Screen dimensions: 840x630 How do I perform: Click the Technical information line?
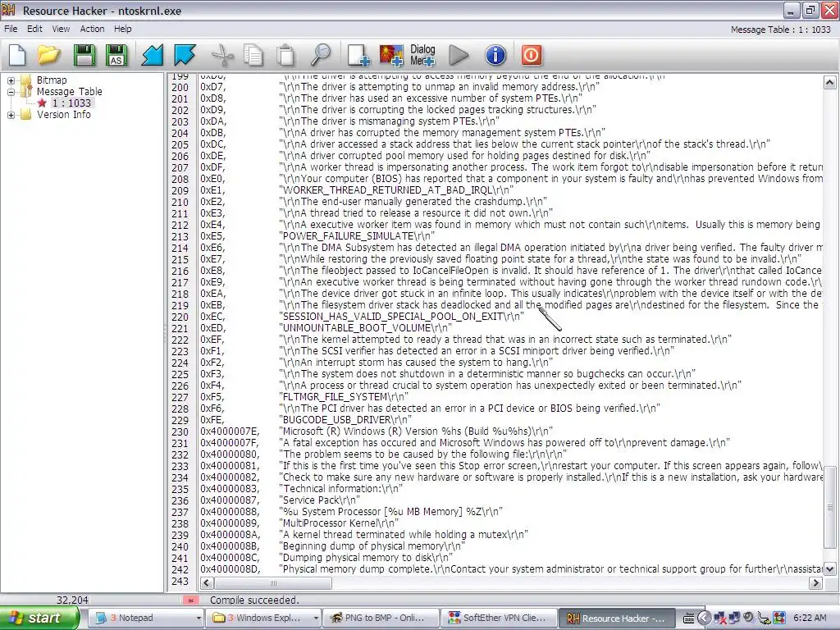pyautogui.click(x=340, y=489)
